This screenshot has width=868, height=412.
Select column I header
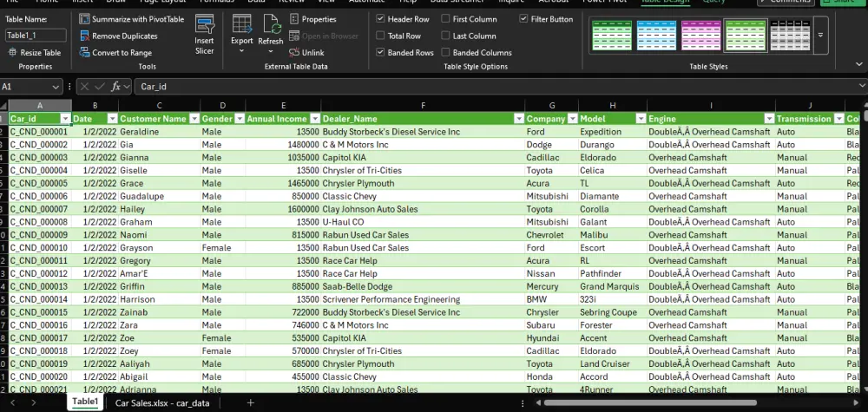pos(711,105)
